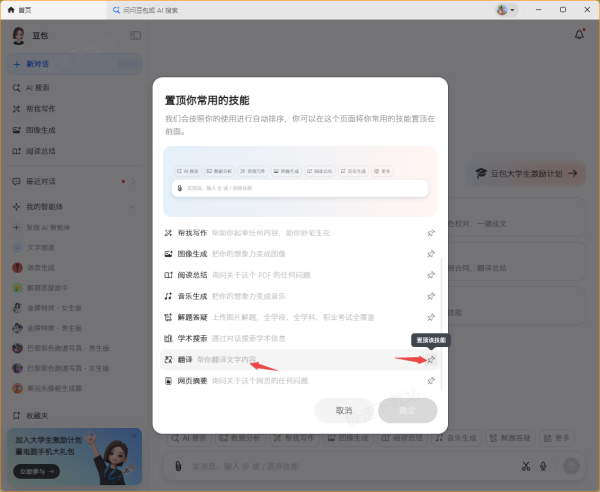Click the 阅读总结 icon in dialog list

[x=168, y=275]
